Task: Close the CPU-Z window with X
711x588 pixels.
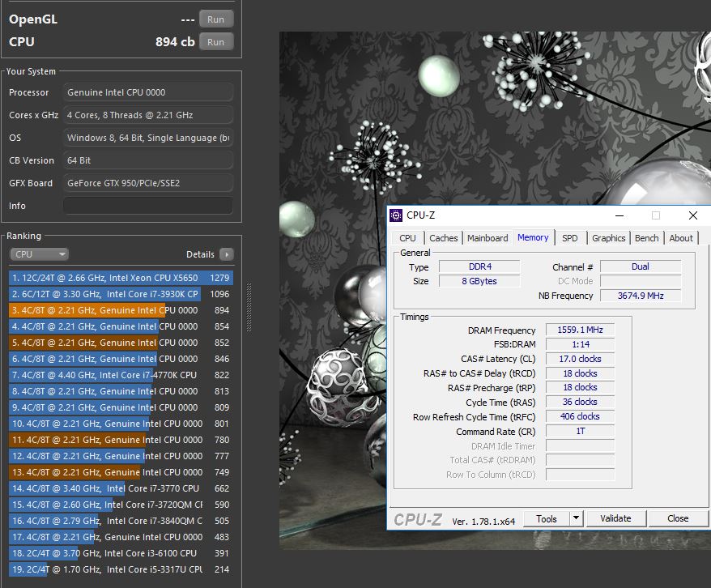Action: coord(692,215)
